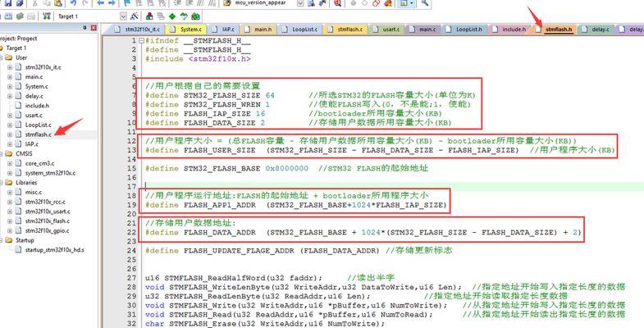Switch to the stm32f10x_it.c editor tab
This screenshot has width=644, height=328.
(138, 30)
